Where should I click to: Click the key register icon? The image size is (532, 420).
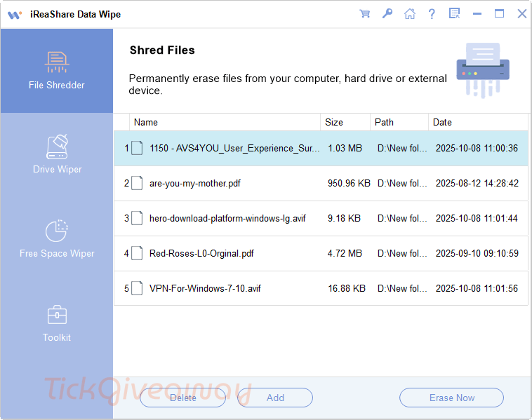[387, 14]
